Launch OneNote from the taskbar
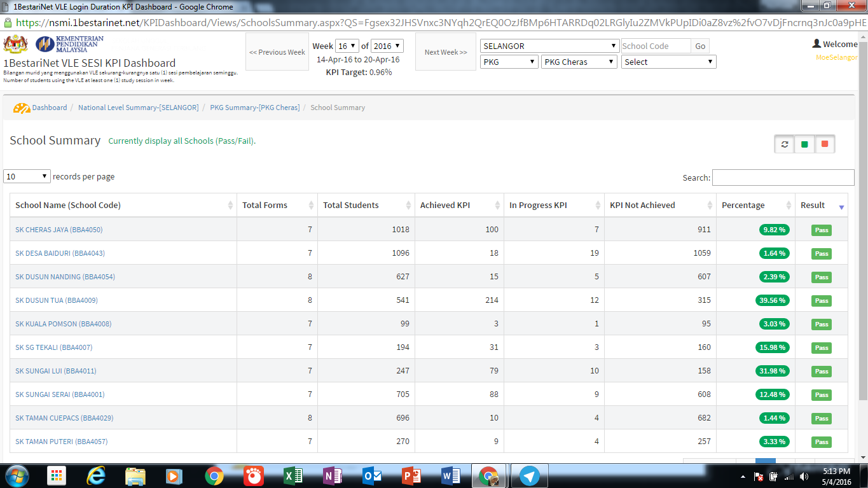This screenshot has width=868, height=488. (333, 476)
